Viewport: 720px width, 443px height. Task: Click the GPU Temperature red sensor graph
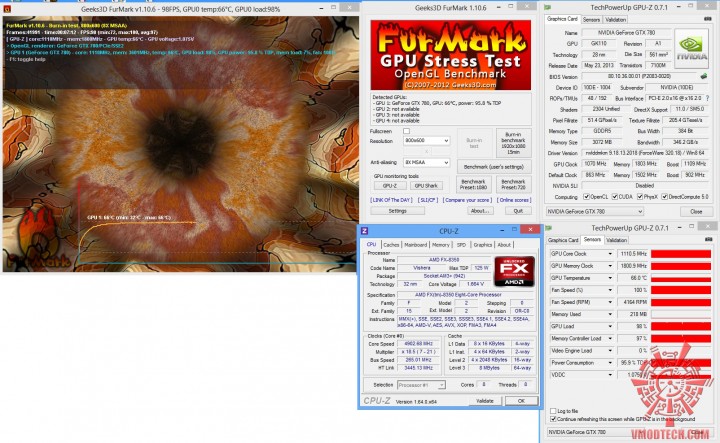[x=681, y=278]
